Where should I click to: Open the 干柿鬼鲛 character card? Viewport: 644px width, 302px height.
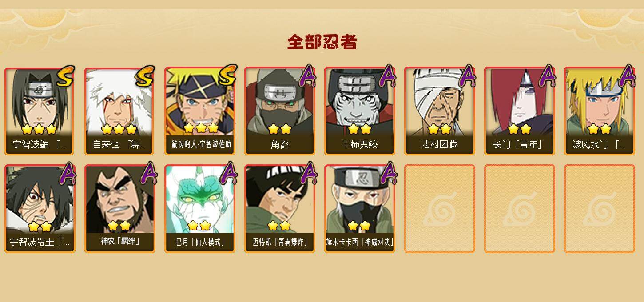point(360,111)
